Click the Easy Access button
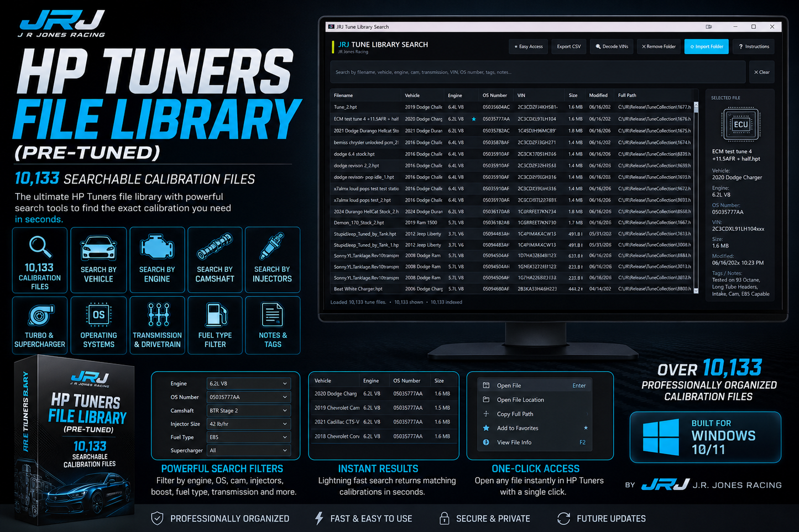 (x=528, y=46)
